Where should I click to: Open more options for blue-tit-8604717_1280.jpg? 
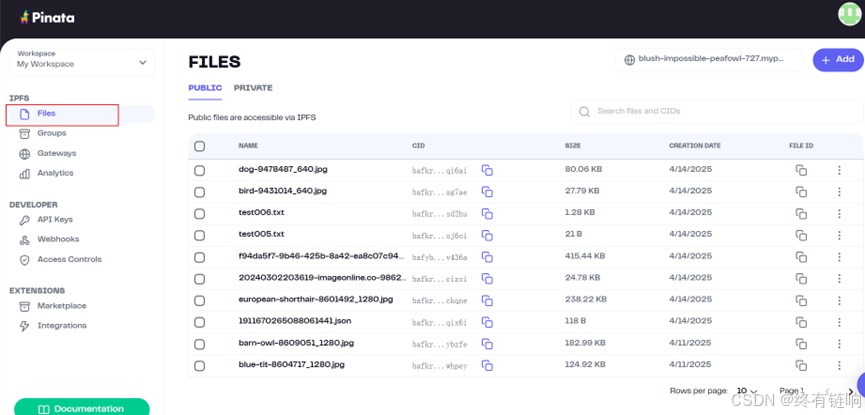tap(839, 365)
